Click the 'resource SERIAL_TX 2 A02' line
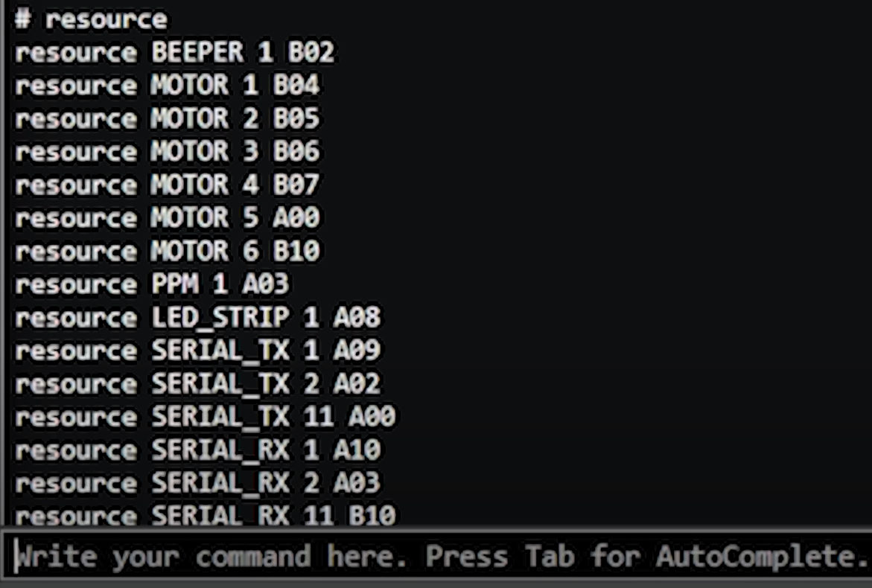This screenshot has height=588, width=872. tap(197, 384)
